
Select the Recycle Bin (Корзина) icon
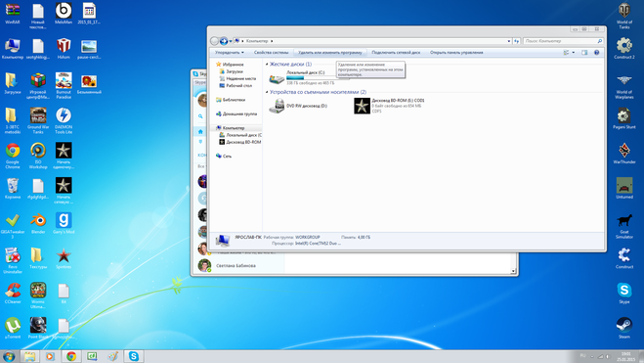point(13,188)
